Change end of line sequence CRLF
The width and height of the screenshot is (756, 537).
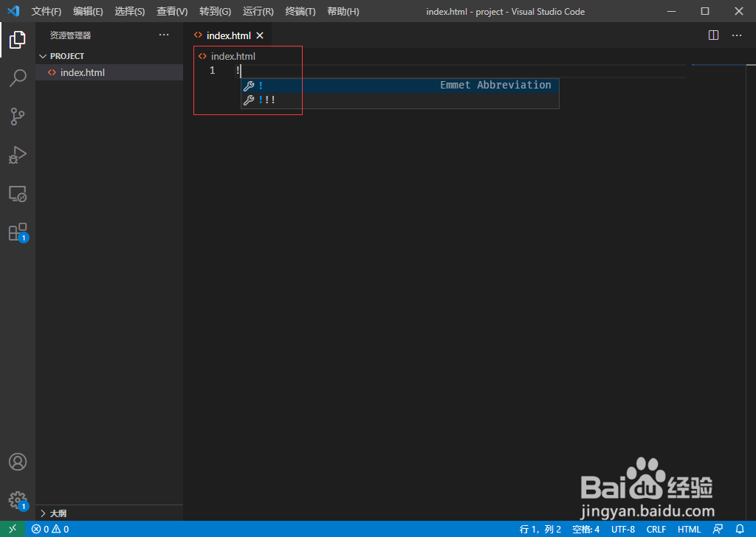[x=656, y=530]
